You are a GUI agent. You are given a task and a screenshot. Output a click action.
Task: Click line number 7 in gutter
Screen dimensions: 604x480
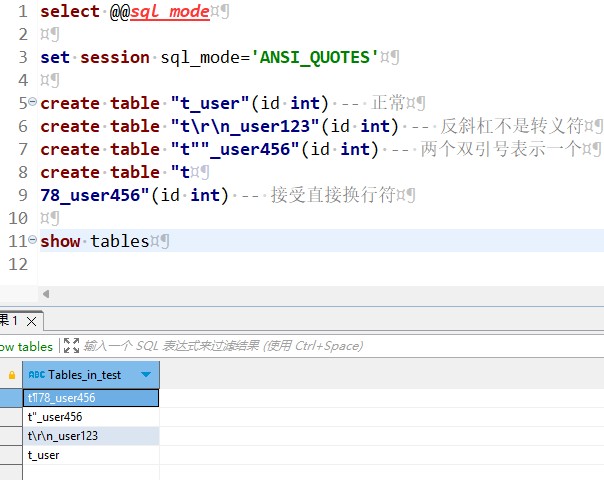click(x=23, y=149)
